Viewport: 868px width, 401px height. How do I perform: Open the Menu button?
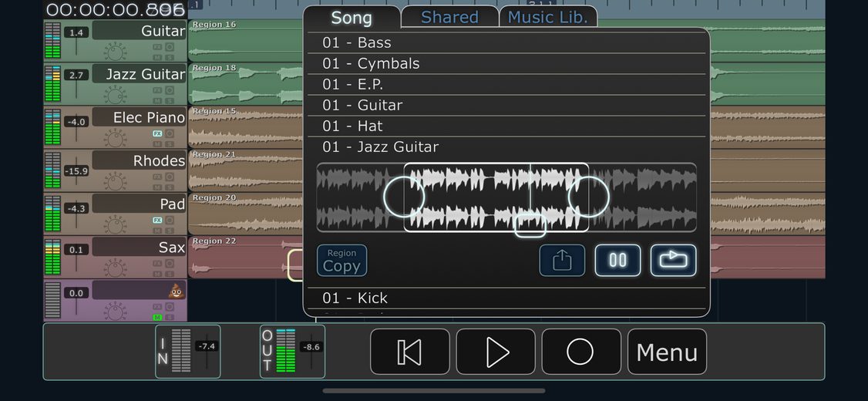click(667, 352)
